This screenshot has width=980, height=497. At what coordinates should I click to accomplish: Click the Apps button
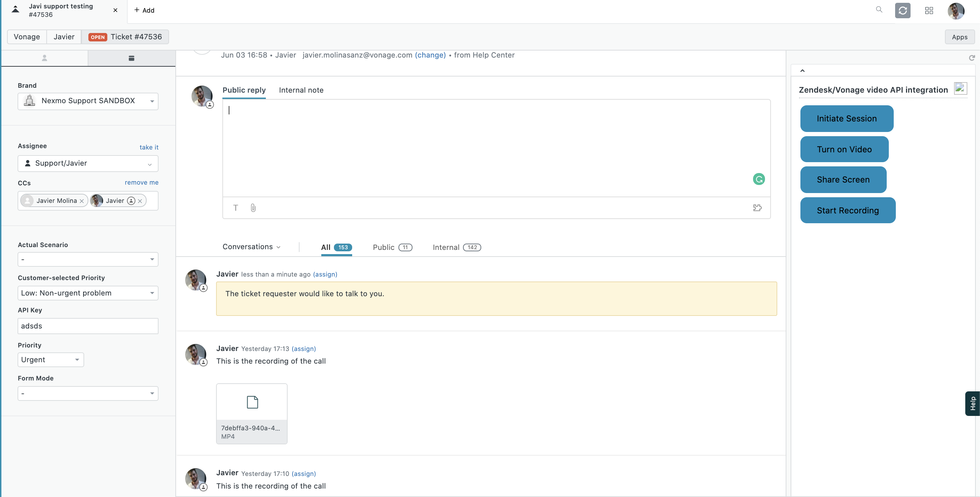(959, 37)
